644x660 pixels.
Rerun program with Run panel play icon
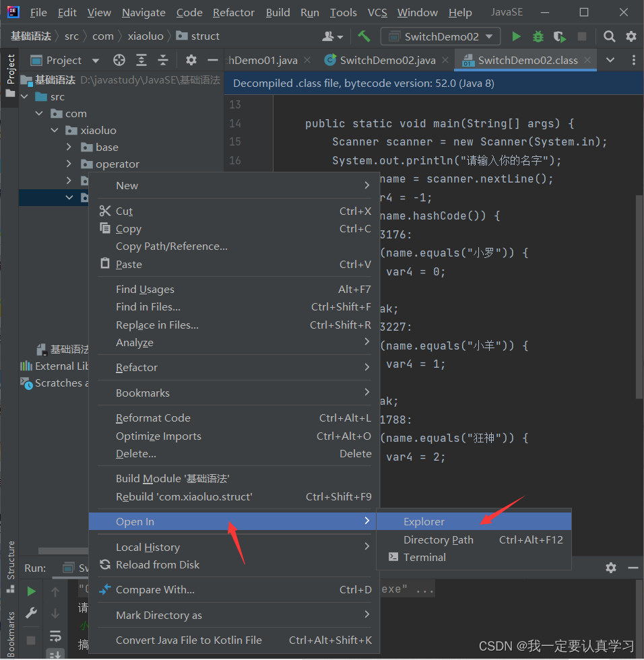[31, 591]
